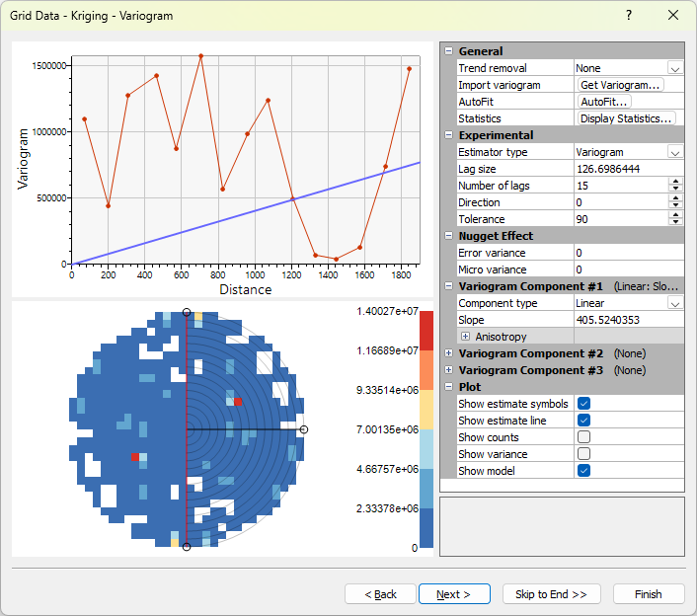
Task: Click the dark blue band of color scale
Action: pyautogui.click(x=426, y=528)
